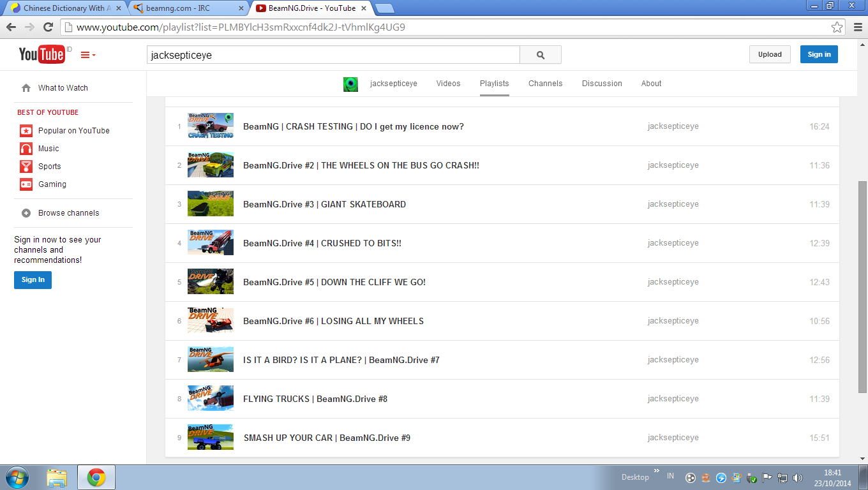The height and width of the screenshot is (490, 868).
Task: Select the channel Playlists tab
Action: (495, 84)
